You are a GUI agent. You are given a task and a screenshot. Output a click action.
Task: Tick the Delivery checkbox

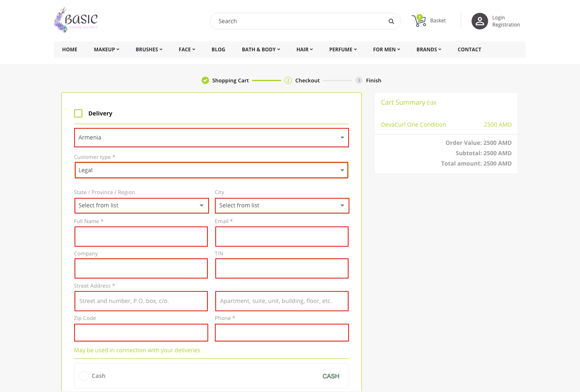(x=78, y=113)
